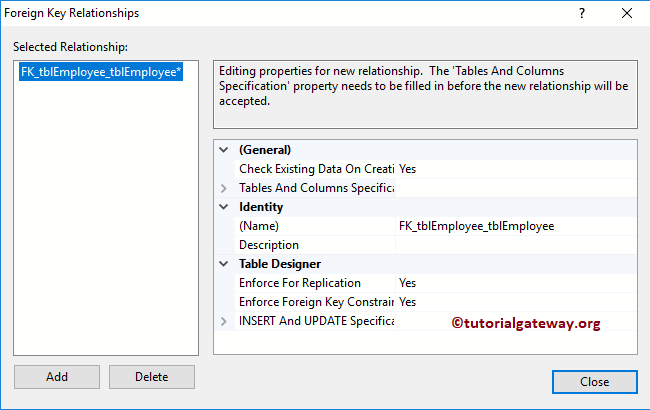The height and width of the screenshot is (410, 650).
Task: Collapse the (General) category
Action: 223,150
